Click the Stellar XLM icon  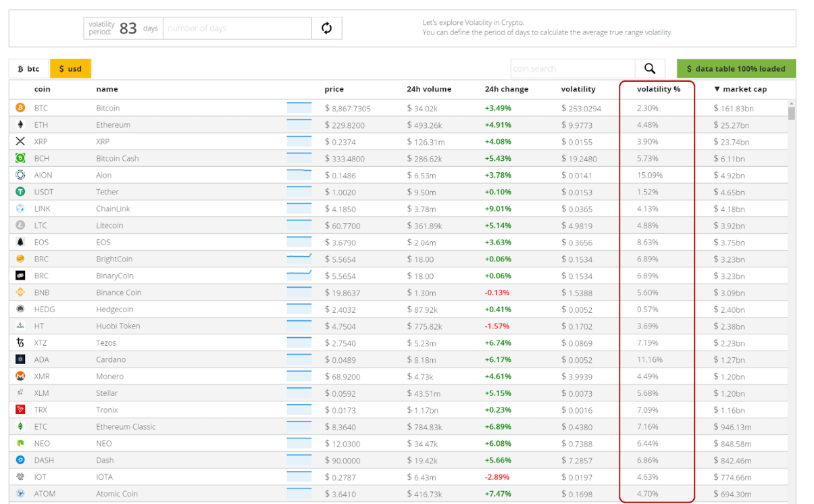click(20, 393)
